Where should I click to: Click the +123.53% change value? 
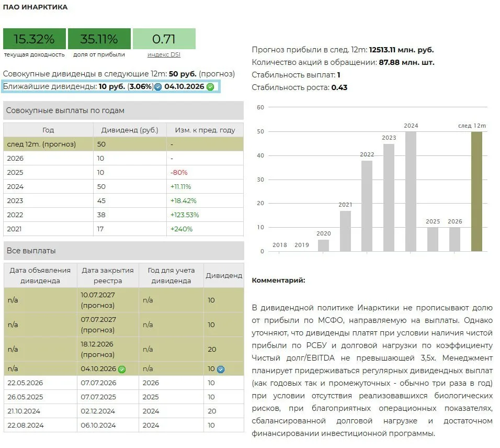coord(185,215)
